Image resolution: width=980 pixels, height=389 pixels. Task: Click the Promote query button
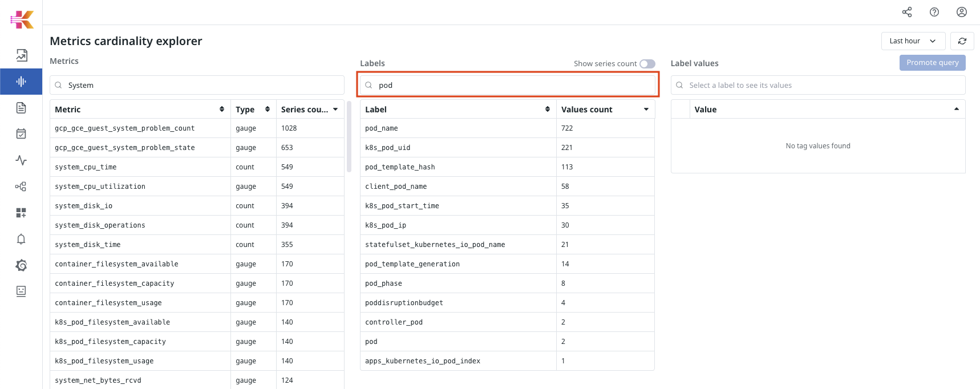[932, 63]
